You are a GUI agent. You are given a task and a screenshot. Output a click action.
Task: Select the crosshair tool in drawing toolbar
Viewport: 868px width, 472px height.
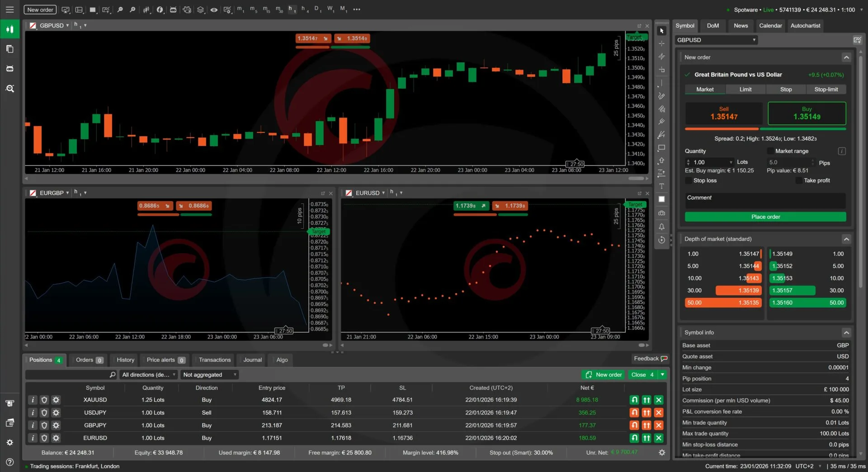(661, 44)
